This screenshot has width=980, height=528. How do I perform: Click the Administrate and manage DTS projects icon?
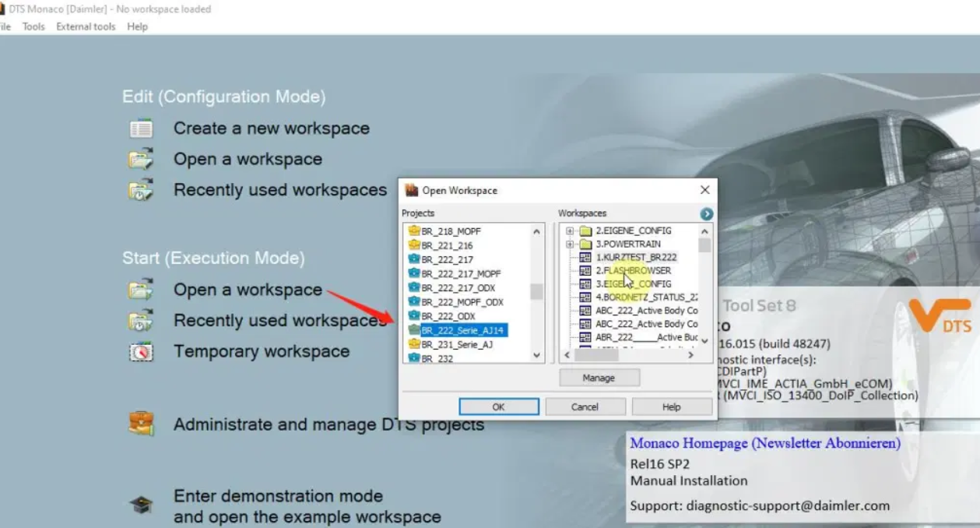click(x=141, y=424)
